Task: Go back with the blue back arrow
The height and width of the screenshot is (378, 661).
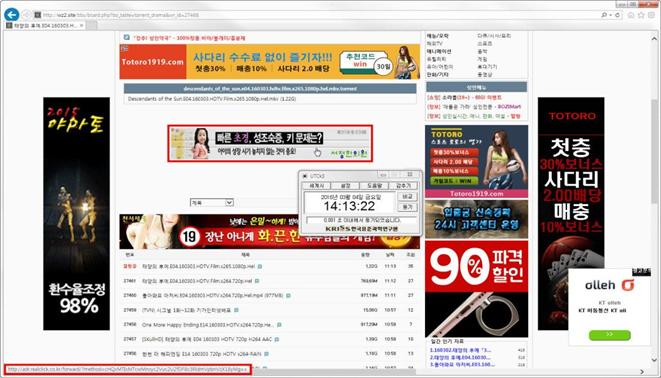Action: (x=11, y=15)
